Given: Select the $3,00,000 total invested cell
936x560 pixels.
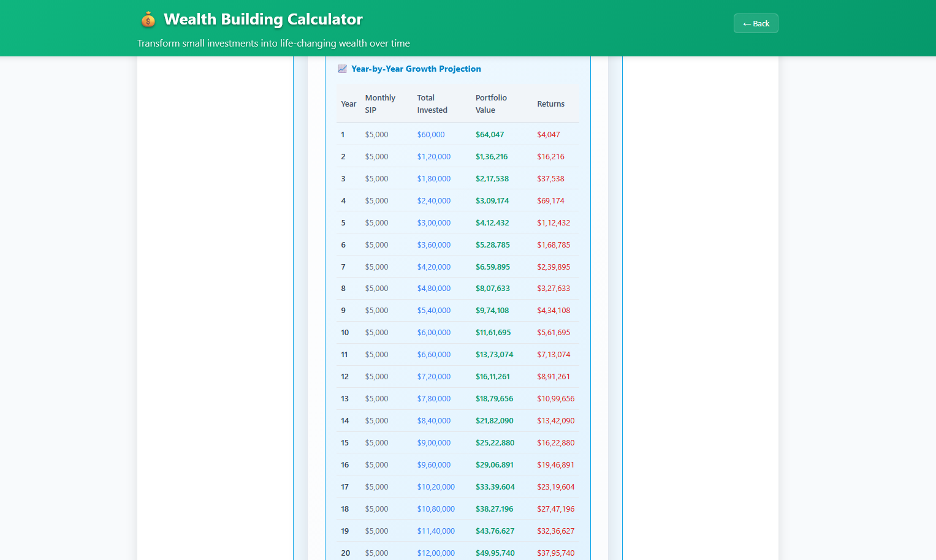Looking at the screenshot, I should point(434,222).
